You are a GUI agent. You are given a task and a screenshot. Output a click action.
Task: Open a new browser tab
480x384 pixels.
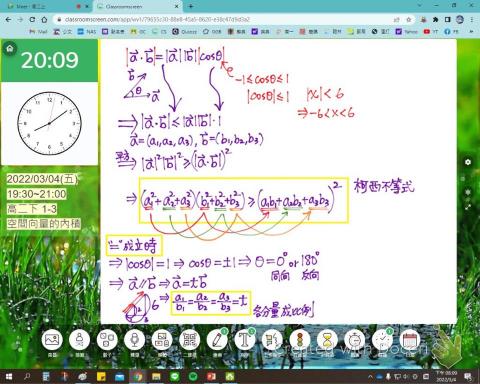point(191,6)
